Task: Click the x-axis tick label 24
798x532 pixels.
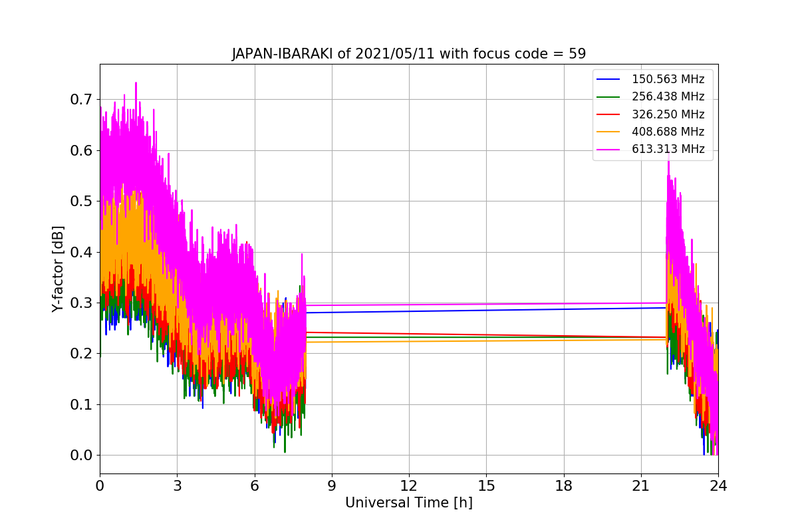Action: [718, 485]
